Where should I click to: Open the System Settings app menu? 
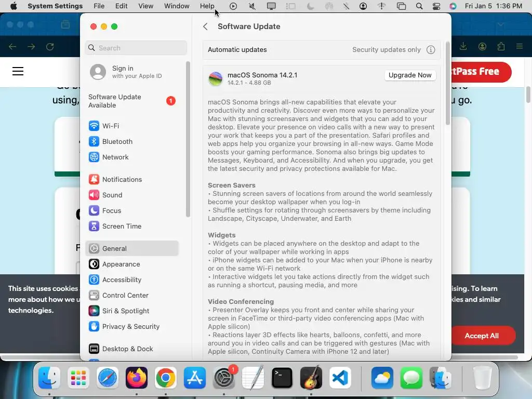55,6
